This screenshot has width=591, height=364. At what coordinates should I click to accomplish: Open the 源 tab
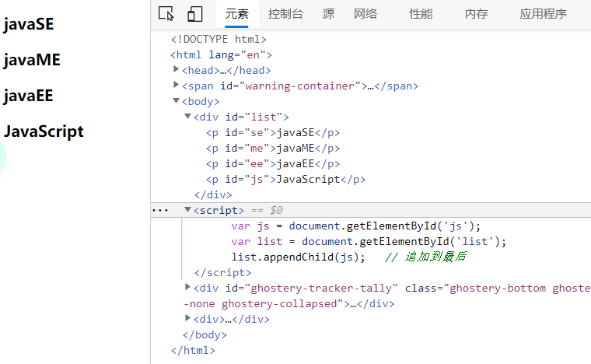pos(328,13)
